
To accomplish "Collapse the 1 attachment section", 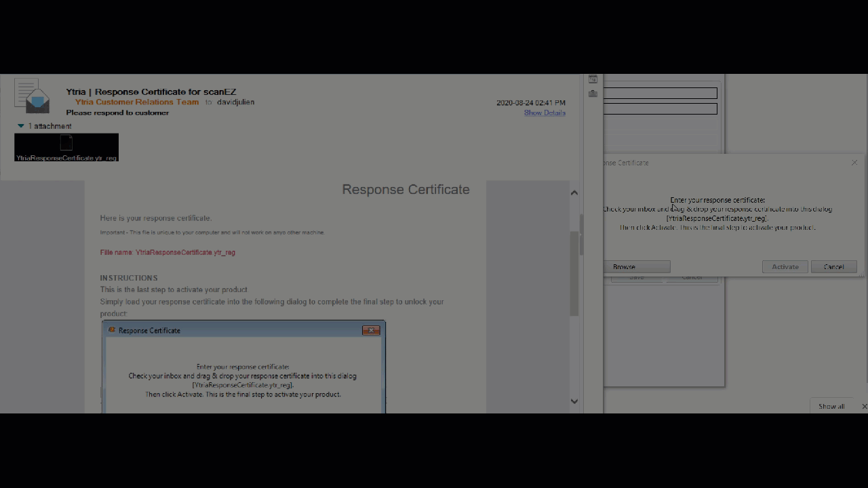I will (20, 125).
